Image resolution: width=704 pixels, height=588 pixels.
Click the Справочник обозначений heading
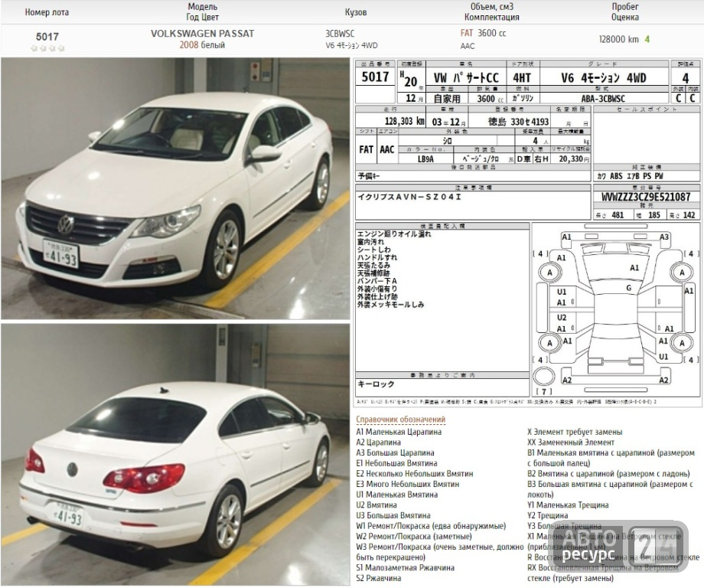coord(400,419)
